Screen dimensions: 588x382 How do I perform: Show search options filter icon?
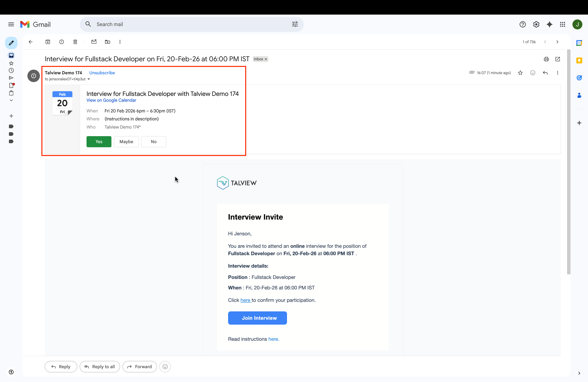tap(295, 24)
